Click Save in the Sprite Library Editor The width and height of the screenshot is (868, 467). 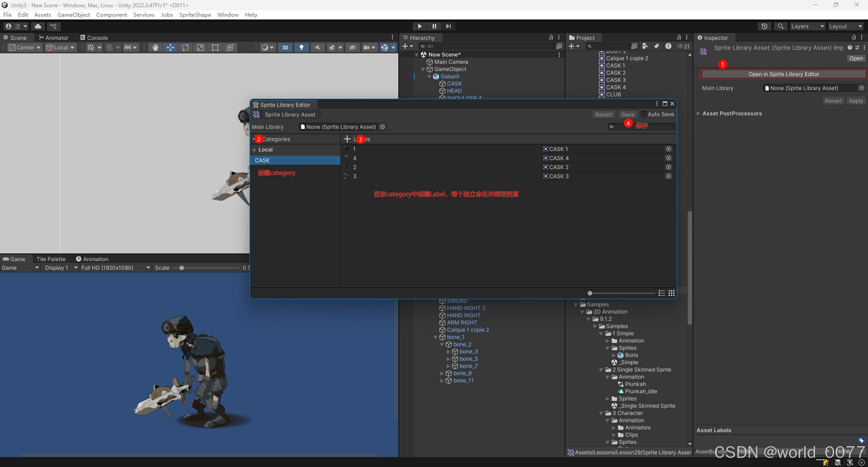627,114
